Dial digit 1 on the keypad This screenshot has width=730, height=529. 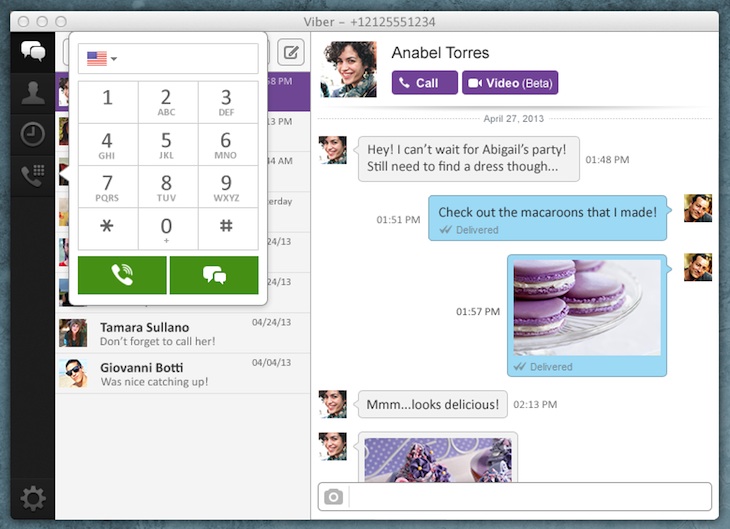coord(108,102)
